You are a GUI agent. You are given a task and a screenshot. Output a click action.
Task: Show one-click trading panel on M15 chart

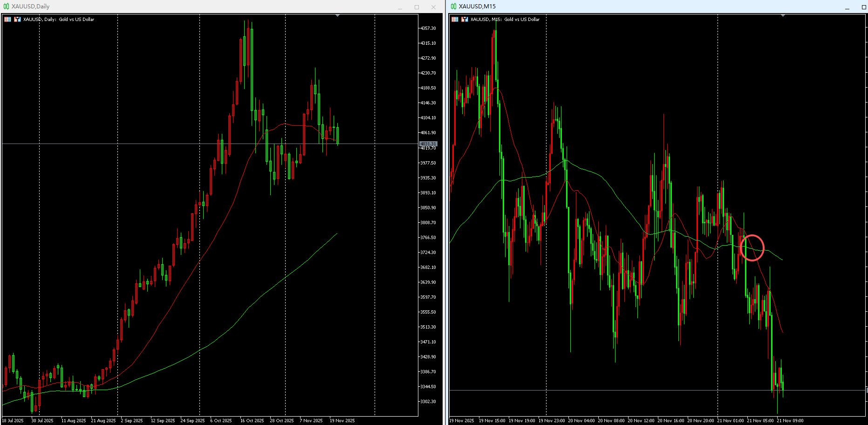click(455, 19)
